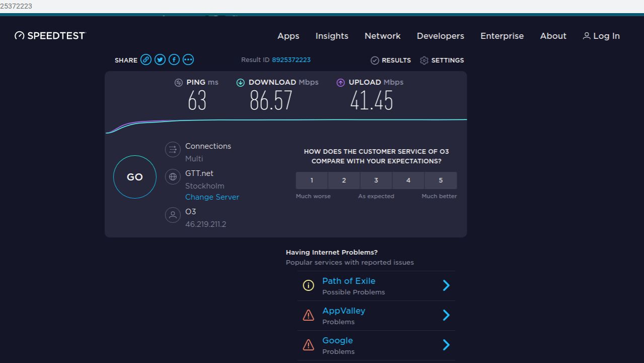The width and height of the screenshot is (644, 363).
Task: Open the About menu
Action: [x=553, y=36]
